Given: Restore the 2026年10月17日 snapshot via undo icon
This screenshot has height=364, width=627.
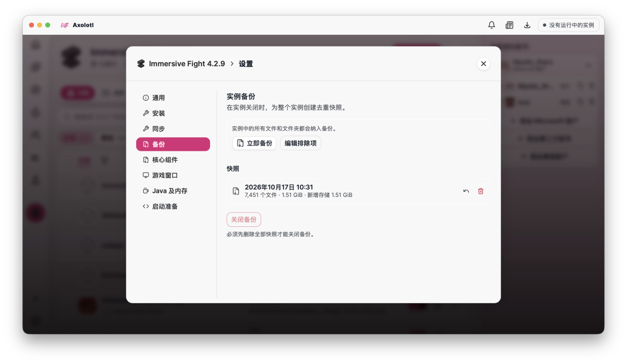Looking at the screenshot, I should pos(466,191).
